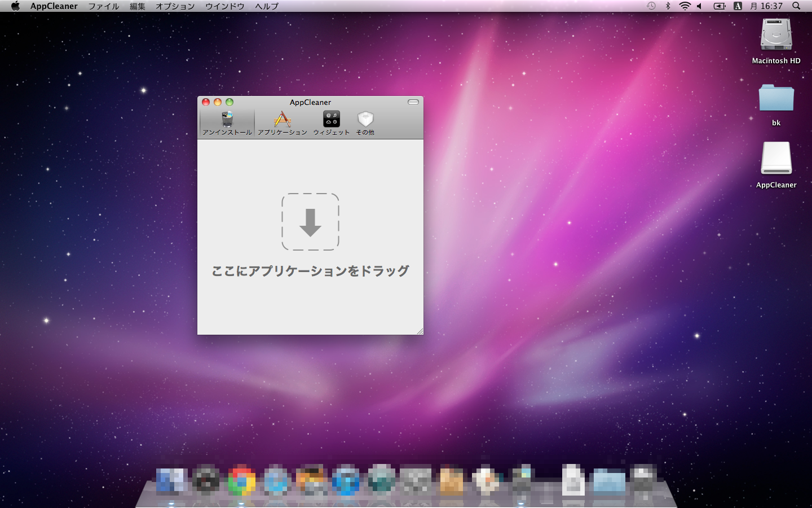Switch to the アプリケーション list
Image resolution: width=812 pixels, height=508 pixels.
283,123
